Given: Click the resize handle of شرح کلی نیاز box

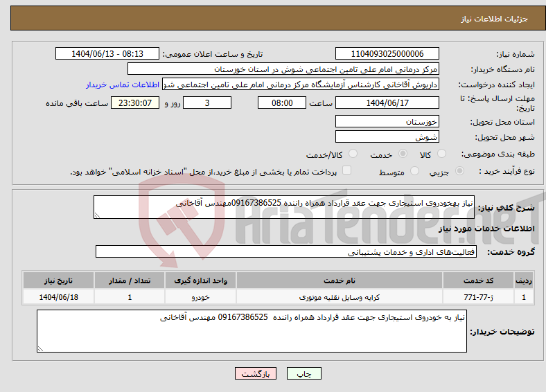Looking at the screenshot, I should [97, 215].
